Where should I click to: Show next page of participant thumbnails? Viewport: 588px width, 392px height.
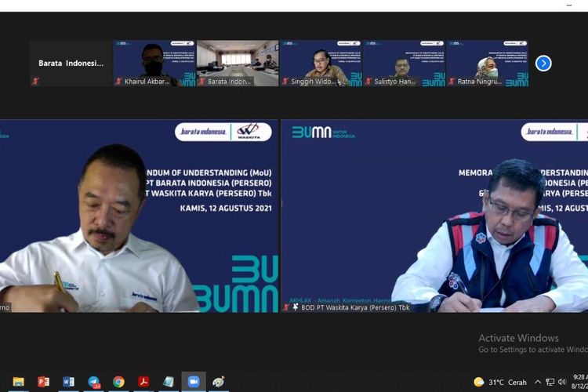tap(543, 63)
